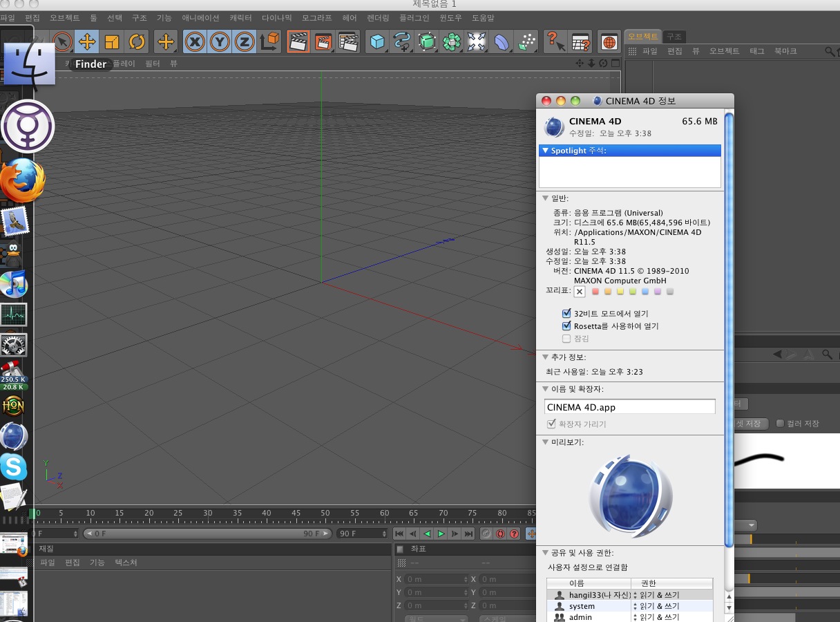The width and height of the screenshot is (840, 622).
Task: Open iTunes from the dock
Action: click(x=13, y=284)
